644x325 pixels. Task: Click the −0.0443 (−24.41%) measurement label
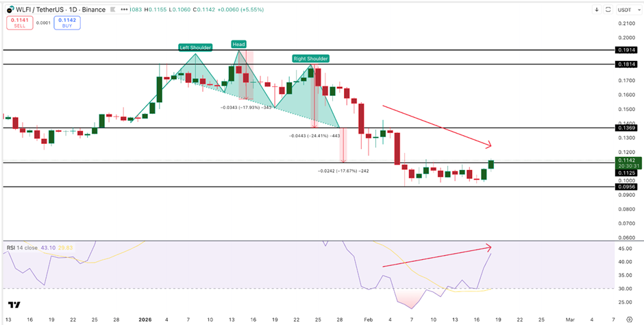point(314,136)
